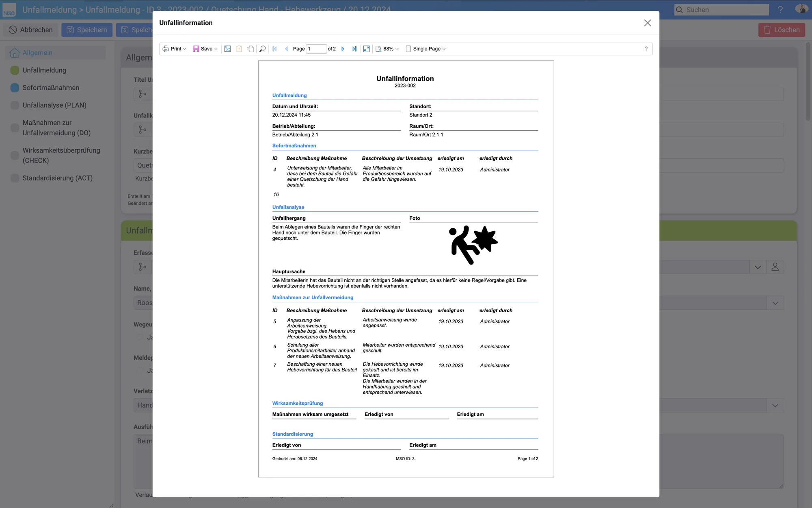This screenshot has width=812, height=508.
Task: Open the person picker icon for Erfasser
Action: click(x=775, y=267)
